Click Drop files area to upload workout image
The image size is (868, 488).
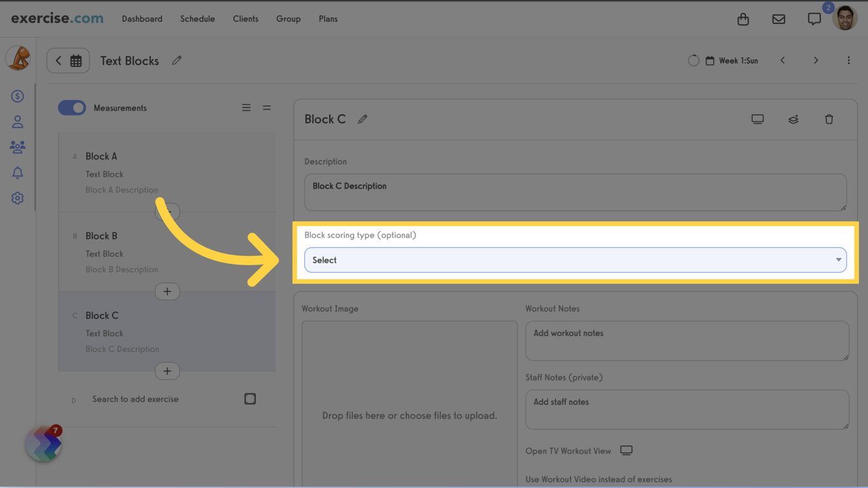409,415
